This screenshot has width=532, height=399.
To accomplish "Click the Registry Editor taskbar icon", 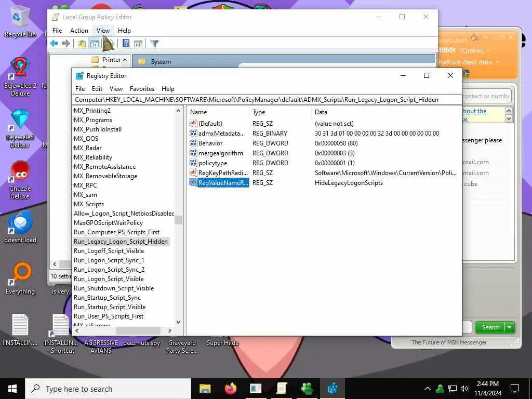I will click(x=332, y=389).
